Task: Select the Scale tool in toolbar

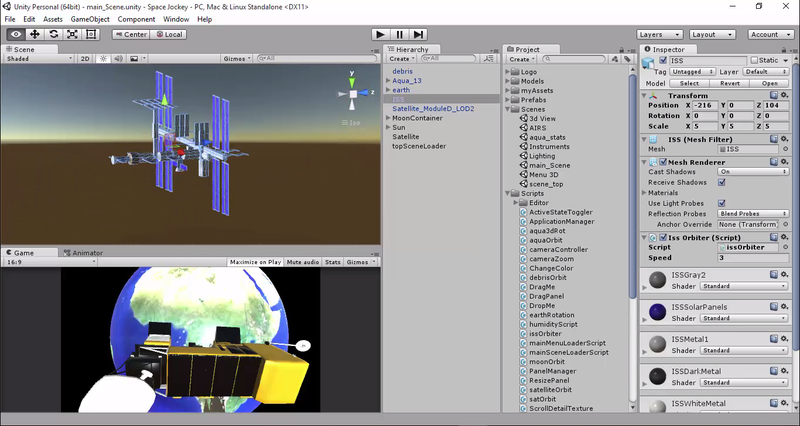Action: click(x=73, y=34)
